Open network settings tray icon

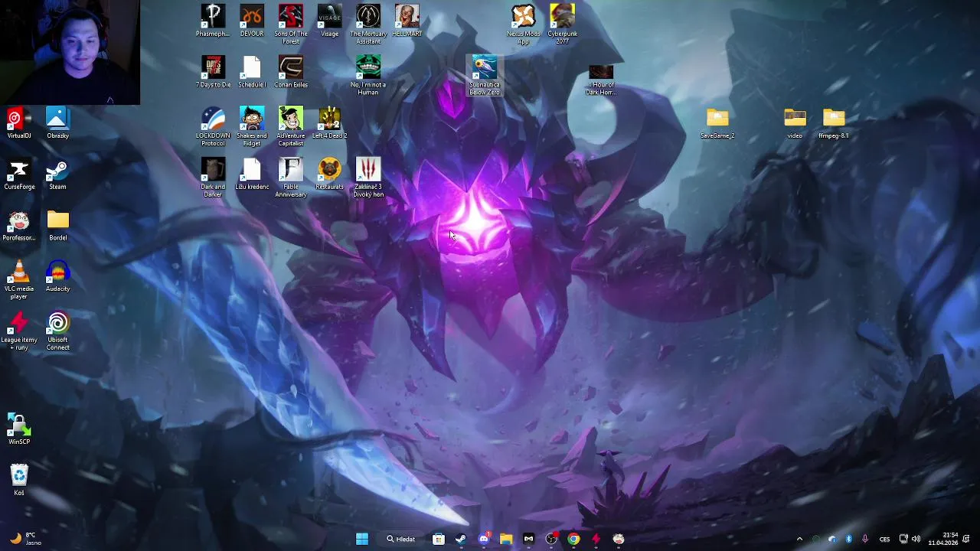coord(903,539)
